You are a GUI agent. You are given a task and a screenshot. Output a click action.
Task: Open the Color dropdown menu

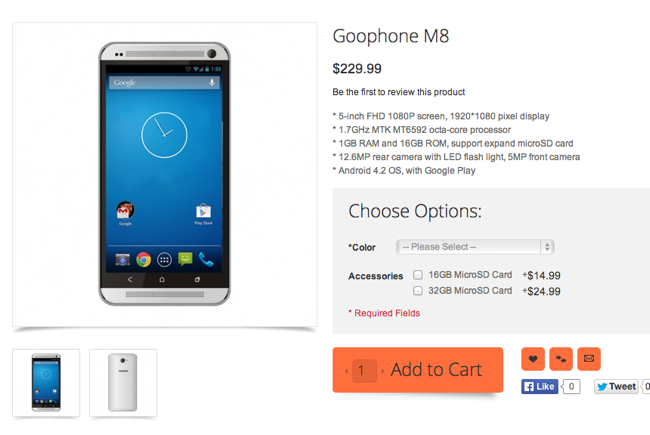[475, 247]
